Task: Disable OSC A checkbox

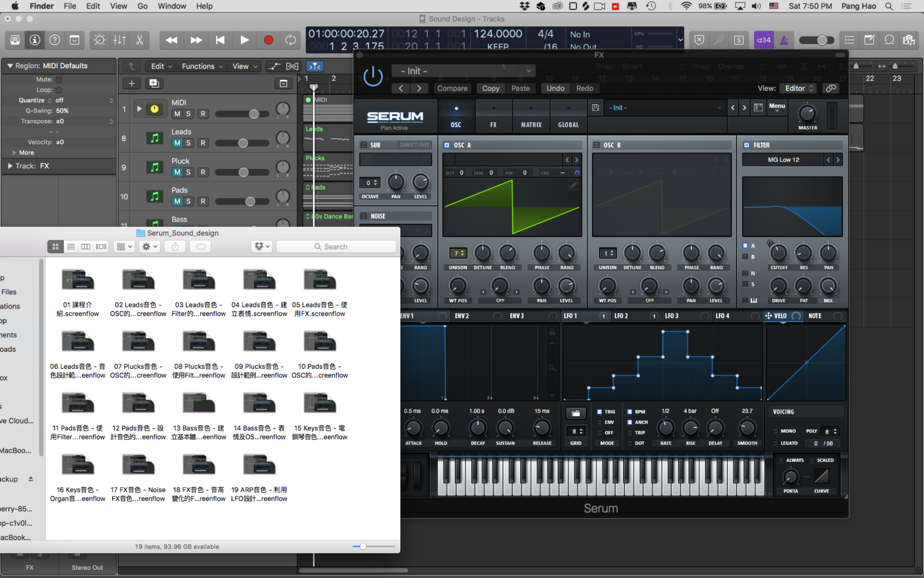Action: [x=447, y=145]
